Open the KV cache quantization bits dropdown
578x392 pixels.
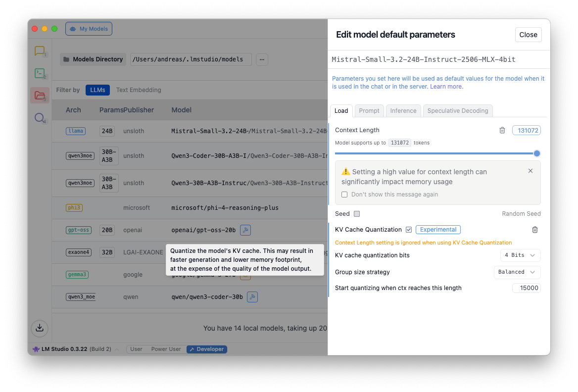(x=520, y=255)
